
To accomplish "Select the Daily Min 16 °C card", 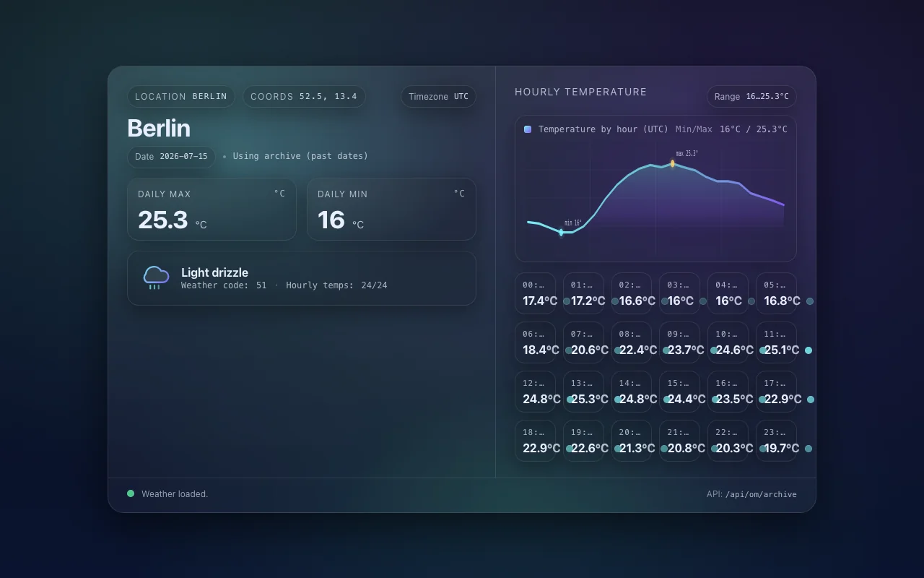I will pyautogui.click(x=391, y=209).
